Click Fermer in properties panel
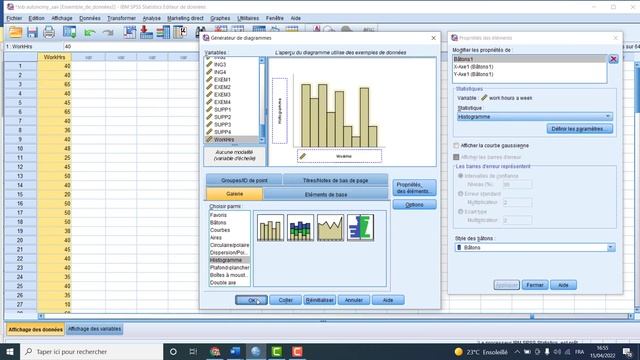 pyautogui.click(x=535, y=285)
